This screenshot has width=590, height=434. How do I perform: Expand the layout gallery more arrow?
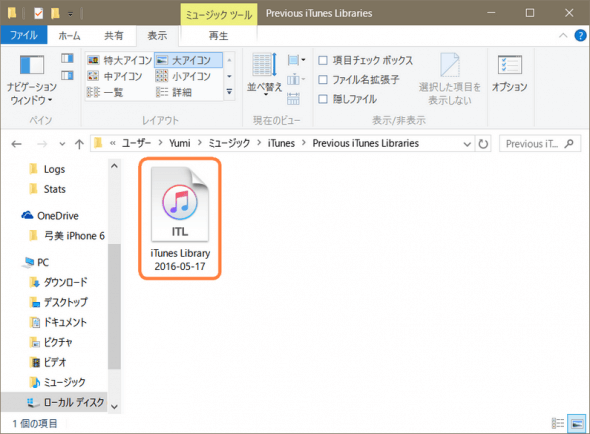click(229, 92)
